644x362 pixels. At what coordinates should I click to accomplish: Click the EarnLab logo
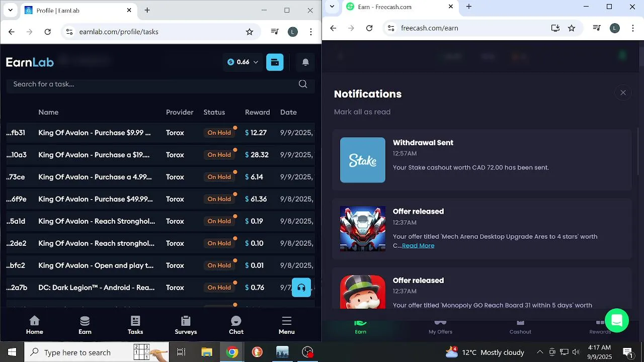pyautogui.click(x=30, y=62)
